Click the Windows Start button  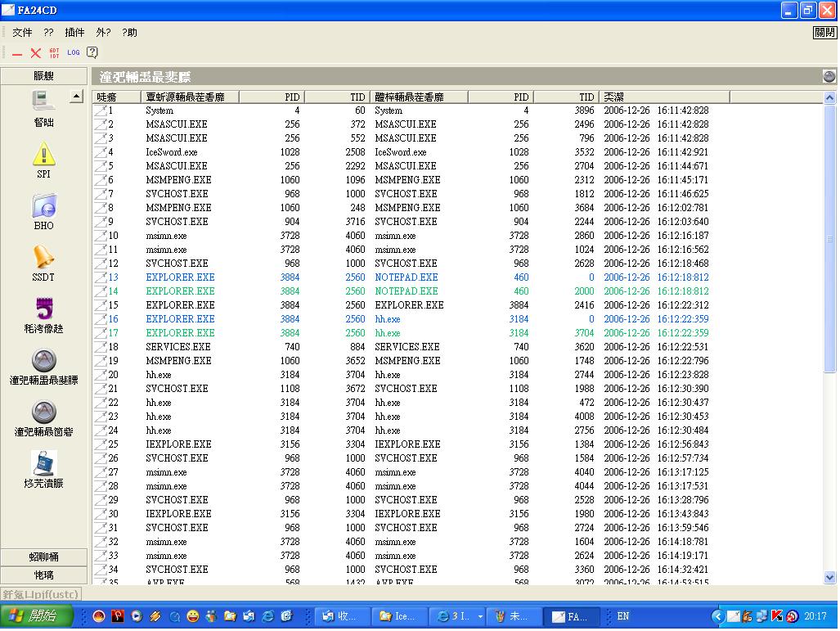tap(38, 616)
